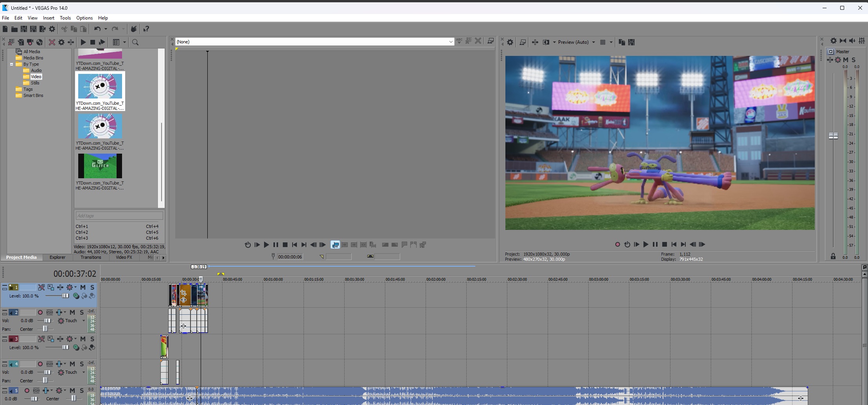This screenshot has width=868, height=405.
Task: Select the GLITCH green video thumbnail
Action: tap(100, 166)
